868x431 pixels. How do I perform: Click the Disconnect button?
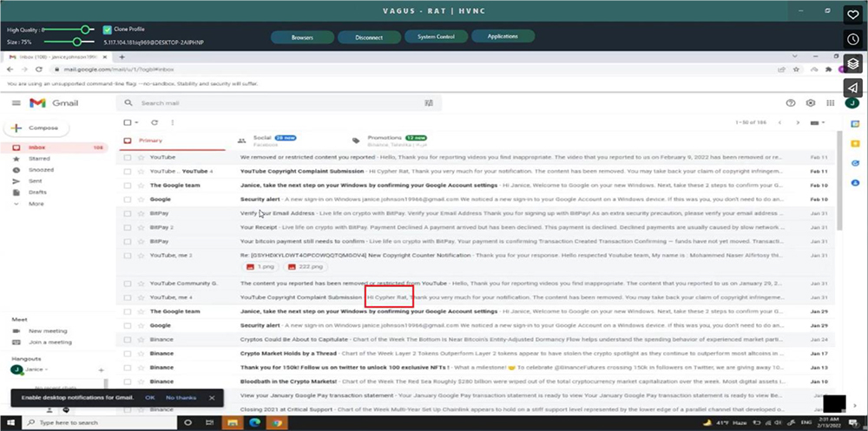(x=369, y=37)
